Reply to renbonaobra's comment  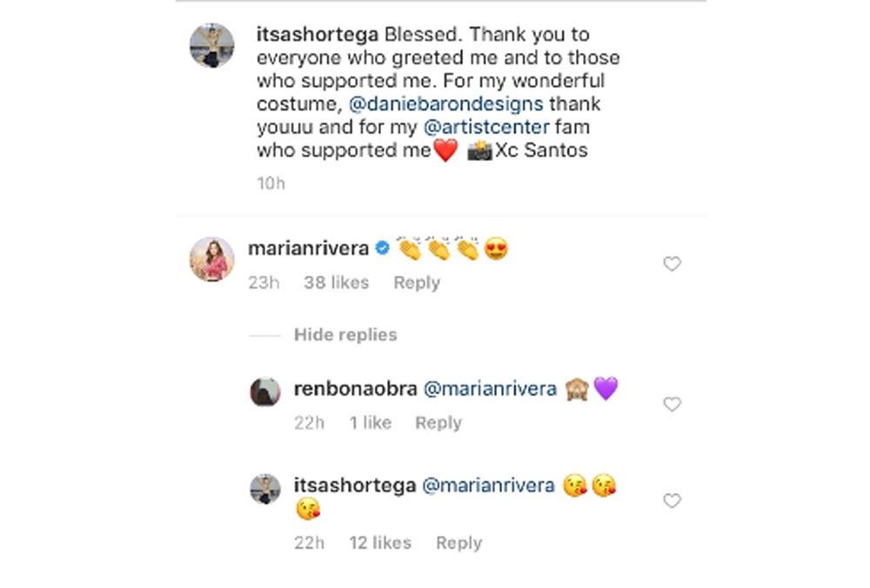point(438,423)
